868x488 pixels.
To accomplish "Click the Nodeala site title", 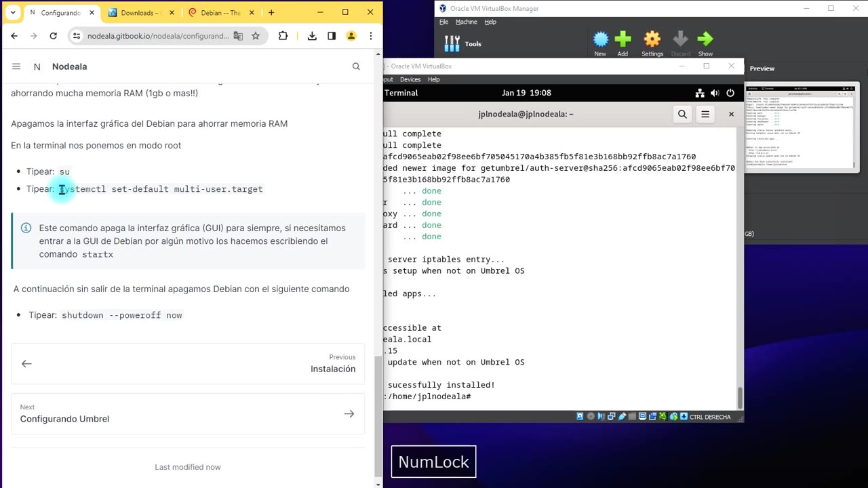I will pyautogui.click(x=69, y=66).
